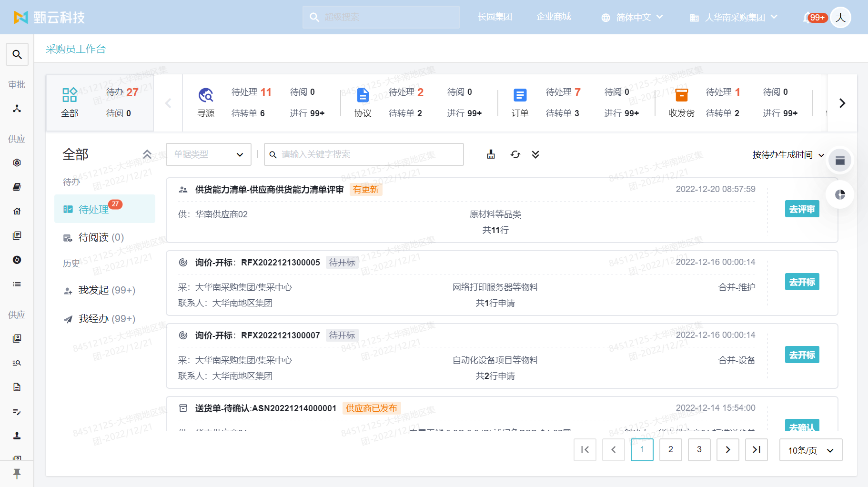
Task: Click the pencil-list icon in lower sidebar
Action: (17, 411)
